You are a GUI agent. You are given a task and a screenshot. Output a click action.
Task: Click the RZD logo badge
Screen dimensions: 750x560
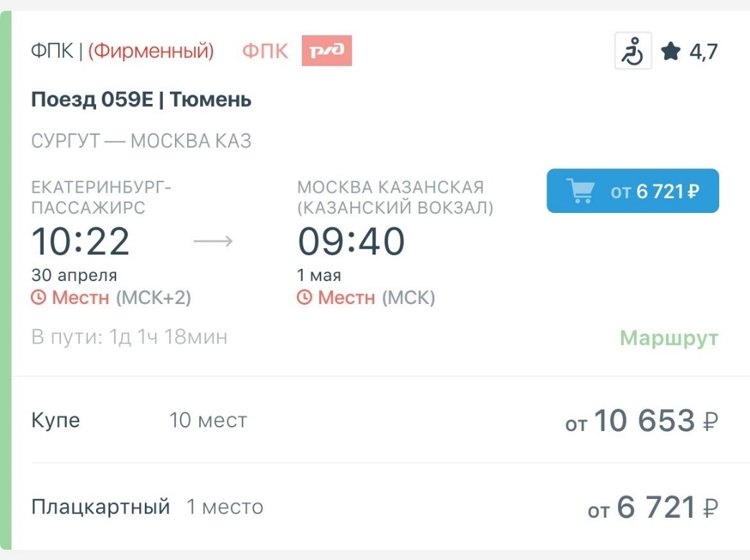click(x=327, y=50)
